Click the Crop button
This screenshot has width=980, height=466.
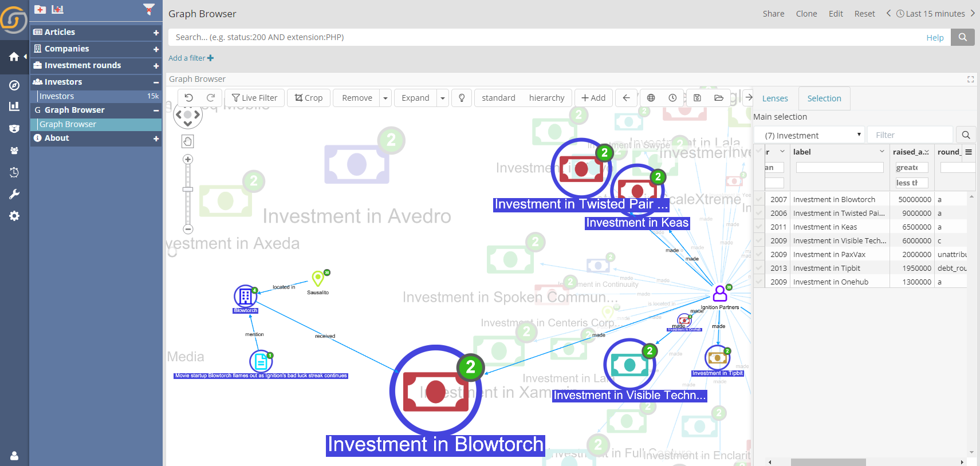(309, 98)
